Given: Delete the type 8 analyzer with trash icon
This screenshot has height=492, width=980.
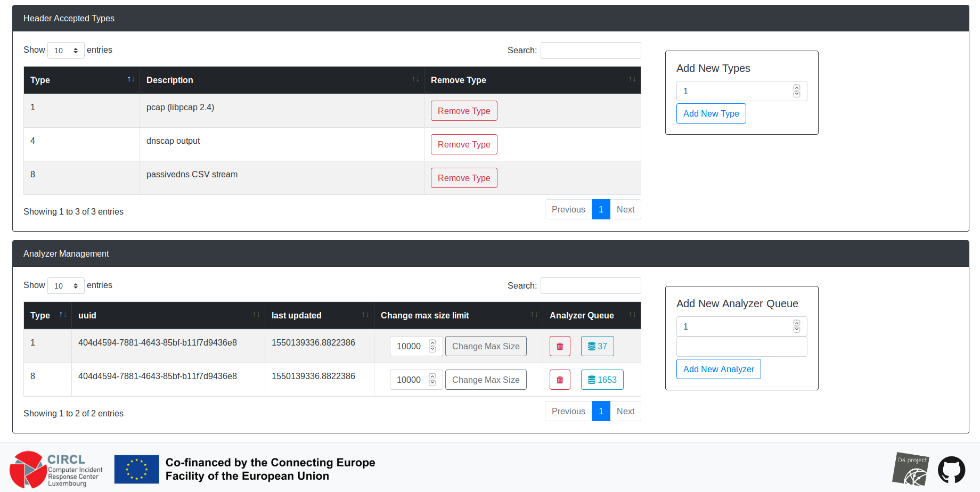Looking at the screenshot, I should click(x=560, y=380).
